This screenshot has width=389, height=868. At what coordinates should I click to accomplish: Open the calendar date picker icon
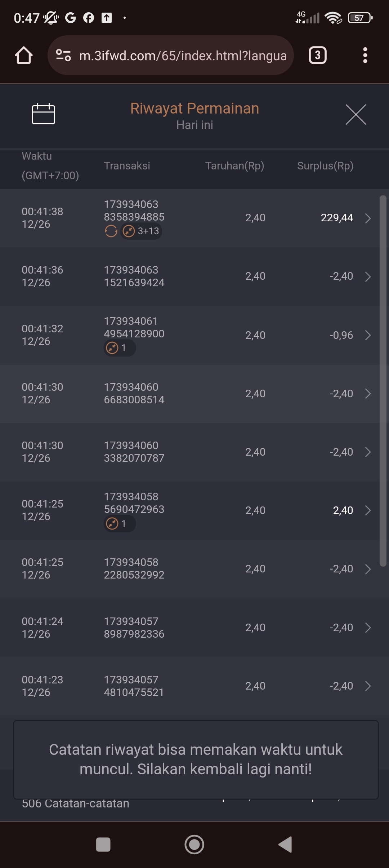click(x=43, y=114)
